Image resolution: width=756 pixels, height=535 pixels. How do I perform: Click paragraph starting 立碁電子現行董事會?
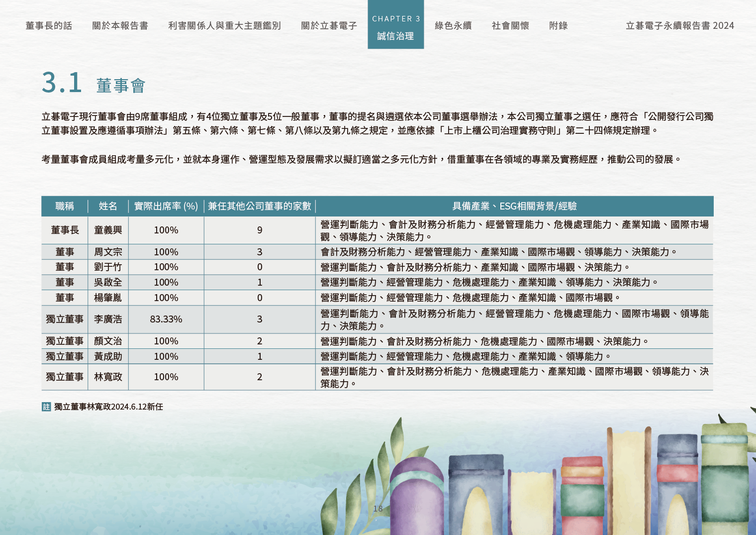click(x=378, y=123)
